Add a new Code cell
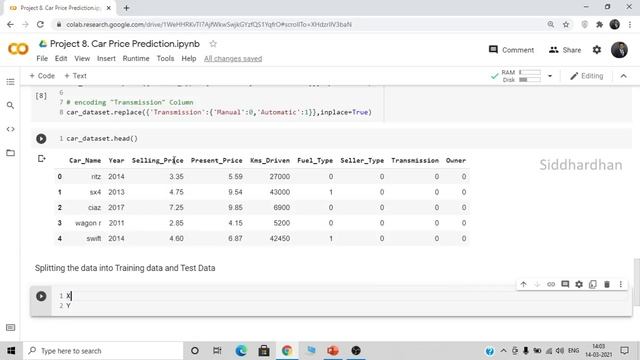The height and width of the screenshot is (360, 640). click(42, 76)
